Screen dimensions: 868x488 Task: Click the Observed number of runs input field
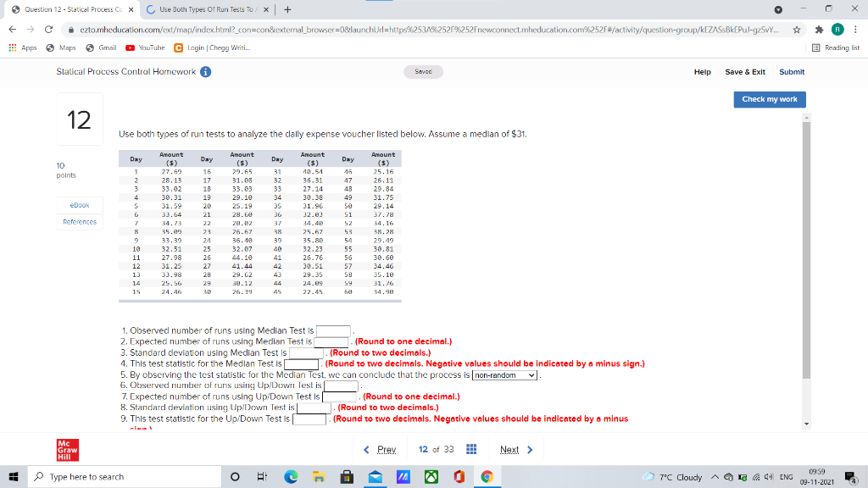333,330
